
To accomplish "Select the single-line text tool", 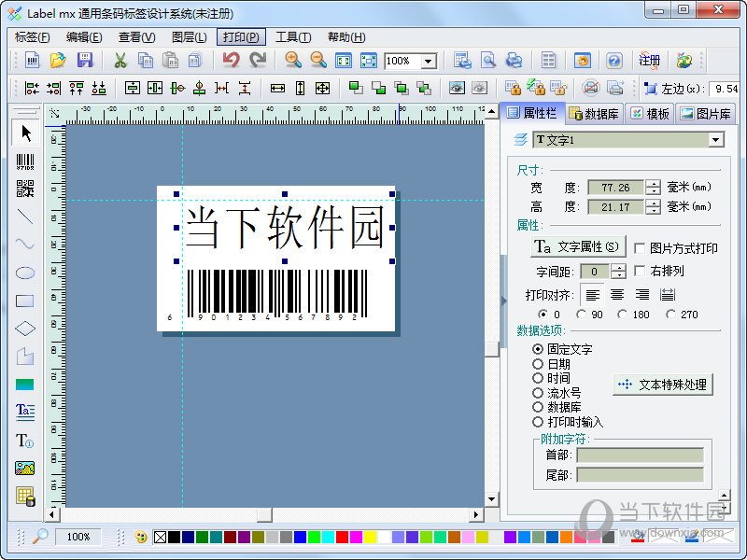I will pyautogui.click(x=25, y=441).
